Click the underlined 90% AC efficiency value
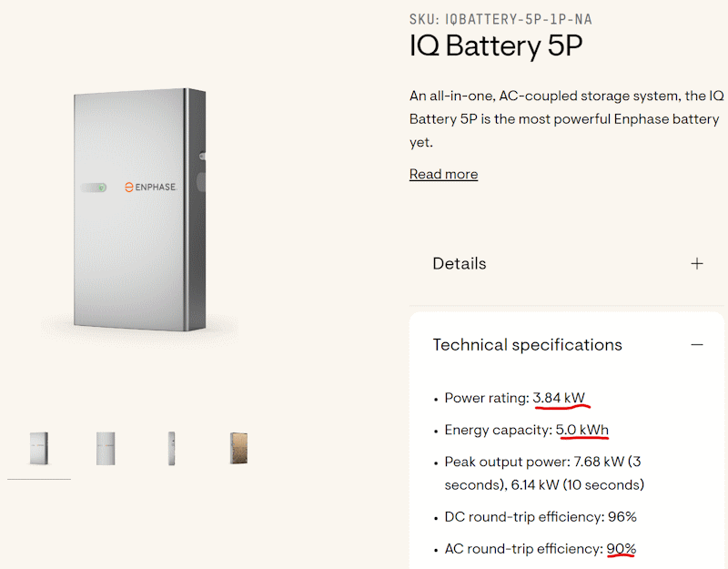 click(621, 549)
